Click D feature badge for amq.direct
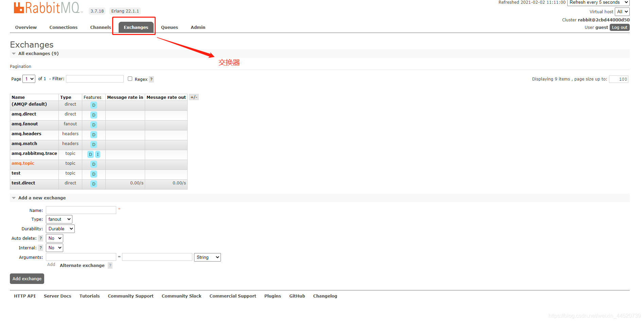Viewport: 644px width, 322px height. (x=94, y=115)
